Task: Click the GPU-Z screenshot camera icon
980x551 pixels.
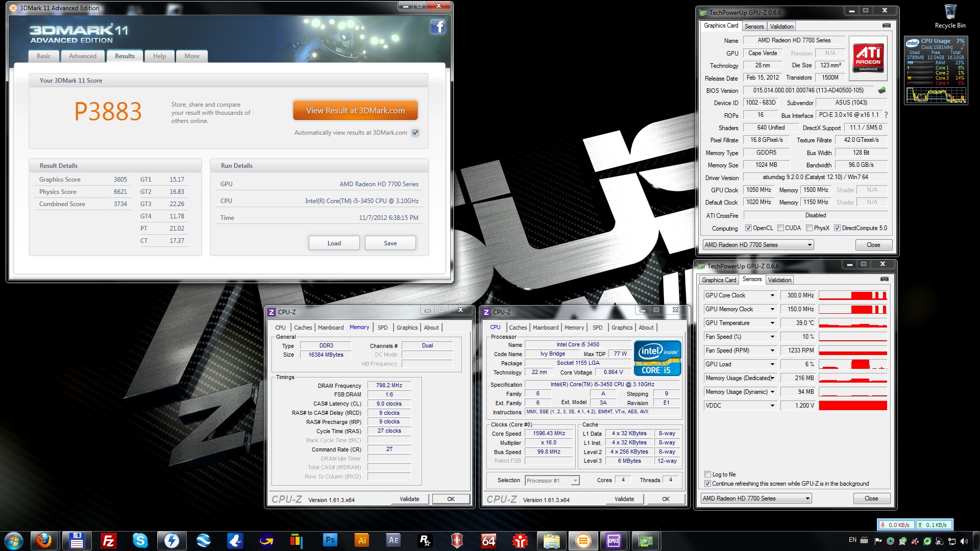Action: click(887, 26)
